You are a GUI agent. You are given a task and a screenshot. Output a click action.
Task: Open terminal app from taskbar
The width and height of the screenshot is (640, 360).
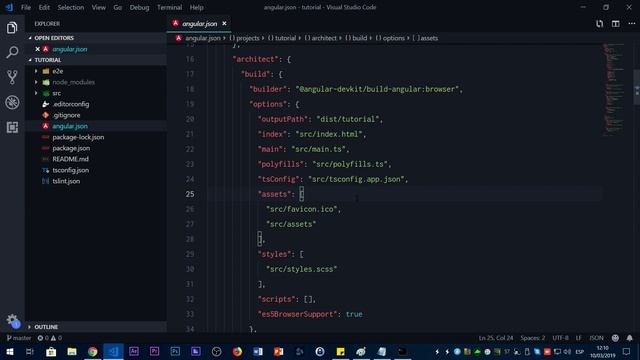click(x=402, y=351)
